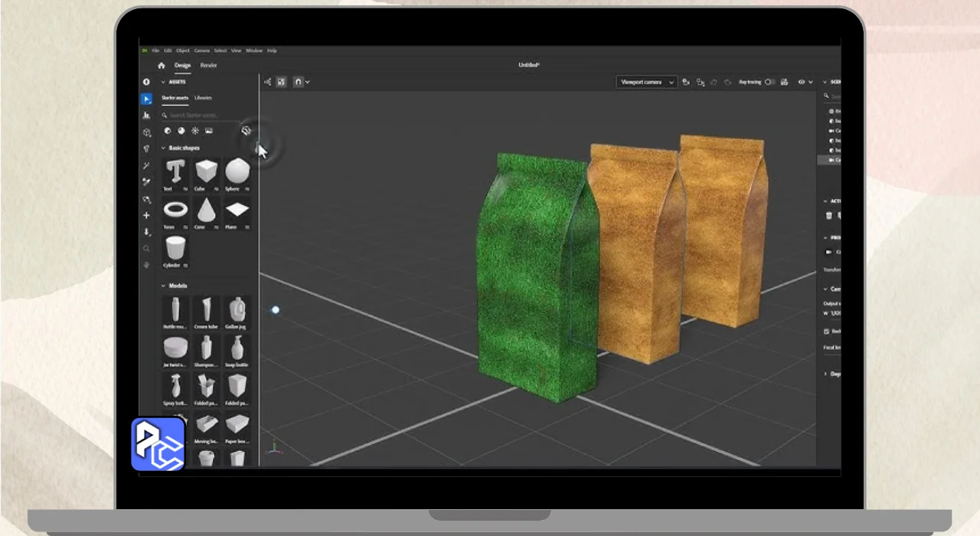The width and height of the screenshot is (980, 536).
Task: Switch to the Render tab
Action: click(x=208, y=66)
